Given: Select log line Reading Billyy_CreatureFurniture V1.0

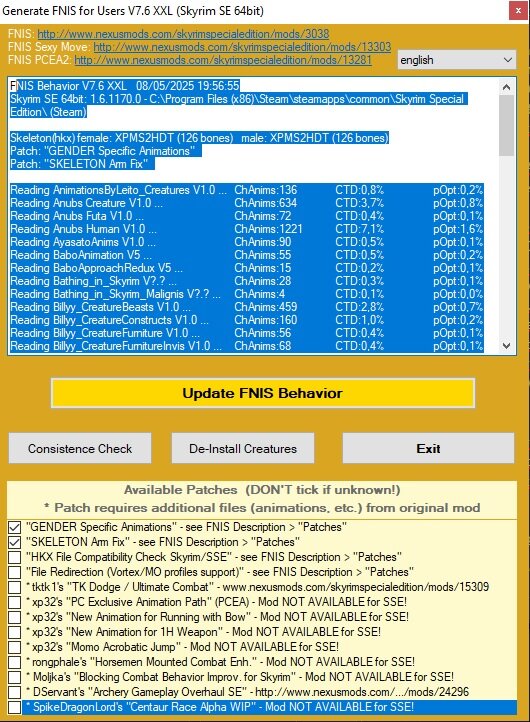Looking at the screenshot, I should (x=246, y=333).
